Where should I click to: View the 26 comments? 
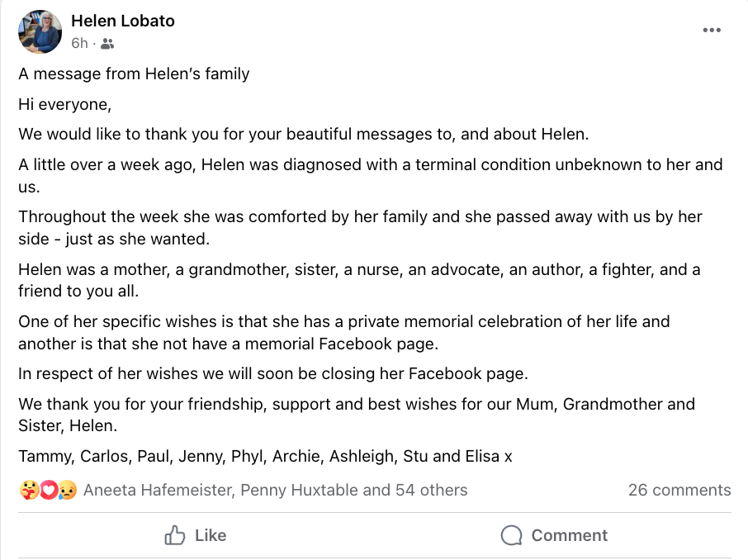pos(679,491)
